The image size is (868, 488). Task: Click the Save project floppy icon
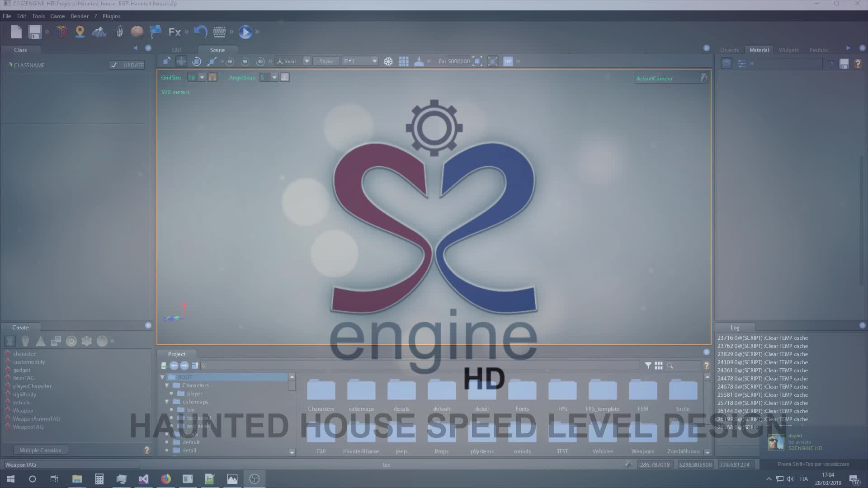35,32
